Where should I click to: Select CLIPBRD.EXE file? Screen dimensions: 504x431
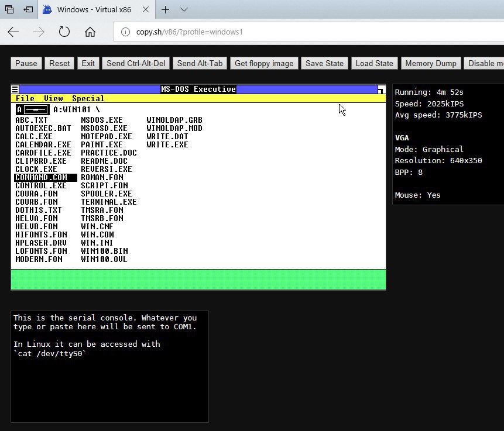pyautogui.click(x=41, y=161)
